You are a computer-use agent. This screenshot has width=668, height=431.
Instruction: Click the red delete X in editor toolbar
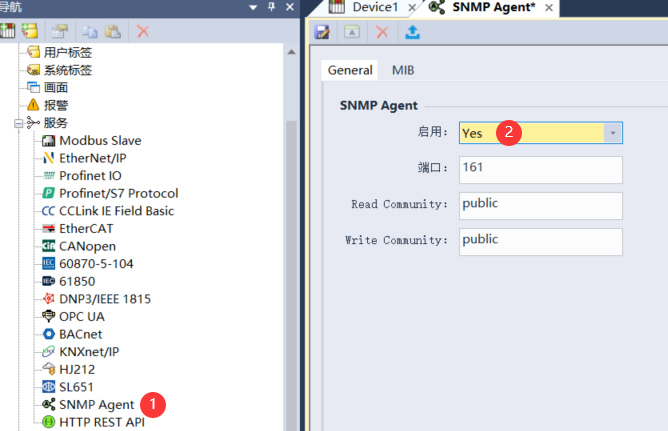tap(382, 32)
